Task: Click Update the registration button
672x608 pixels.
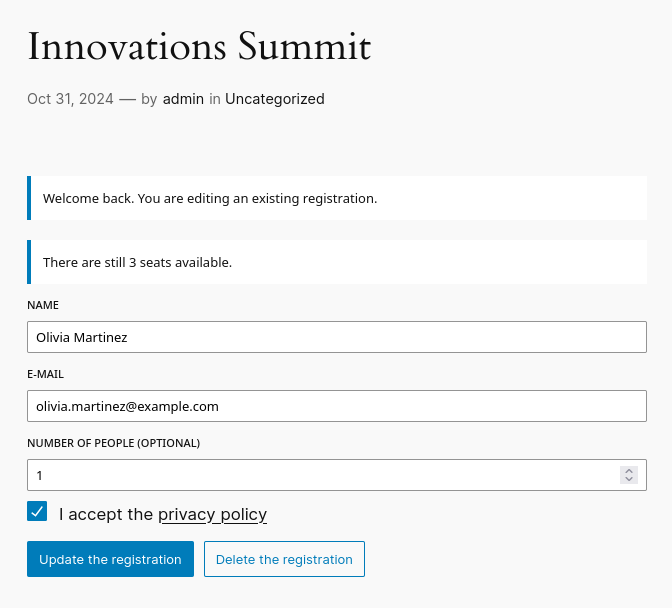Action: pos(110,559)
